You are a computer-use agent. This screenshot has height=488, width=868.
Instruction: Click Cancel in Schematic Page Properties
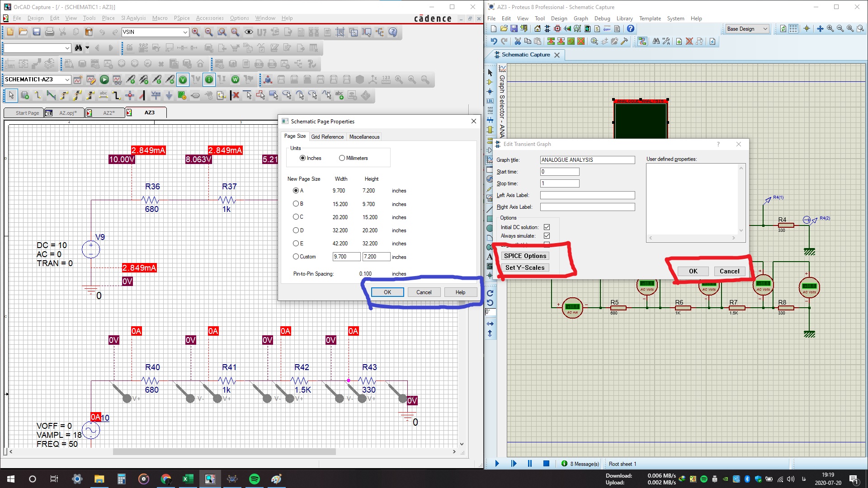click(x=424, y=292)
